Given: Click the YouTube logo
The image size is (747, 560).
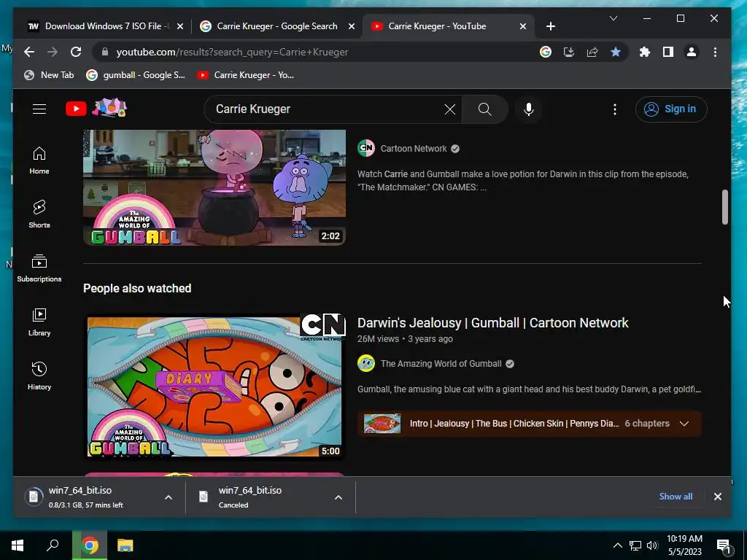Looking at the screenshot, I should (x=96, y=109).
